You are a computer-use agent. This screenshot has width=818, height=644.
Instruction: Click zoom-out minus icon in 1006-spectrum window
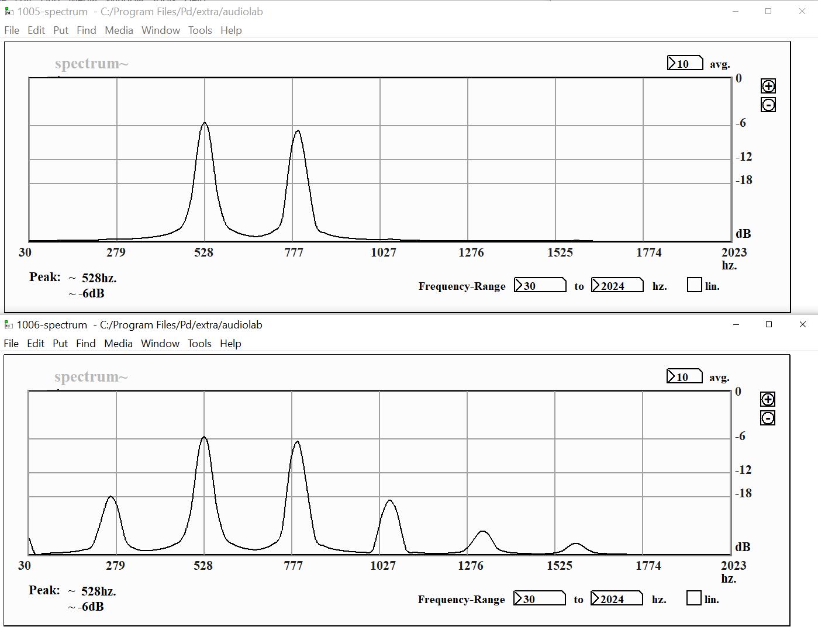767,418
